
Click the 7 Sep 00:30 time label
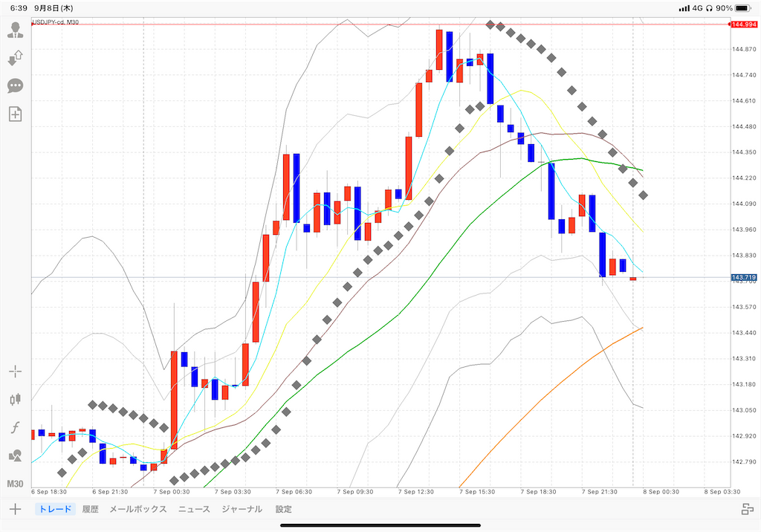[172, 492]
